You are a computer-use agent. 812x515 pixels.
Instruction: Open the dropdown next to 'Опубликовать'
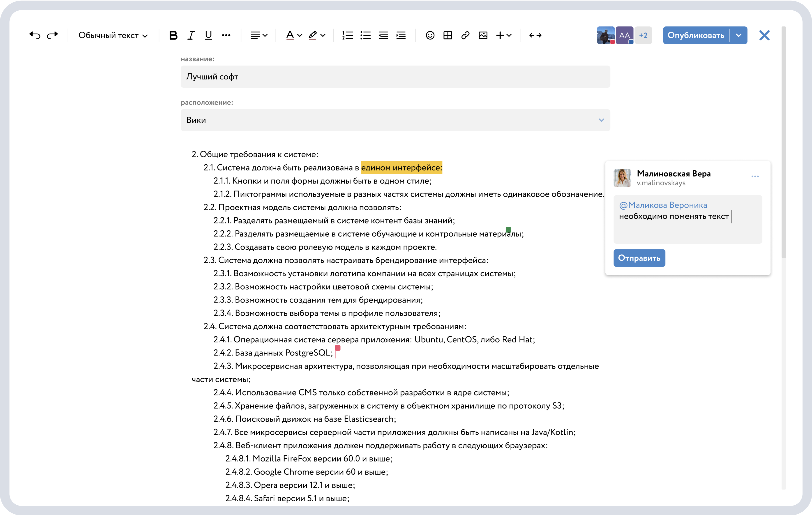tap(738, 35)
